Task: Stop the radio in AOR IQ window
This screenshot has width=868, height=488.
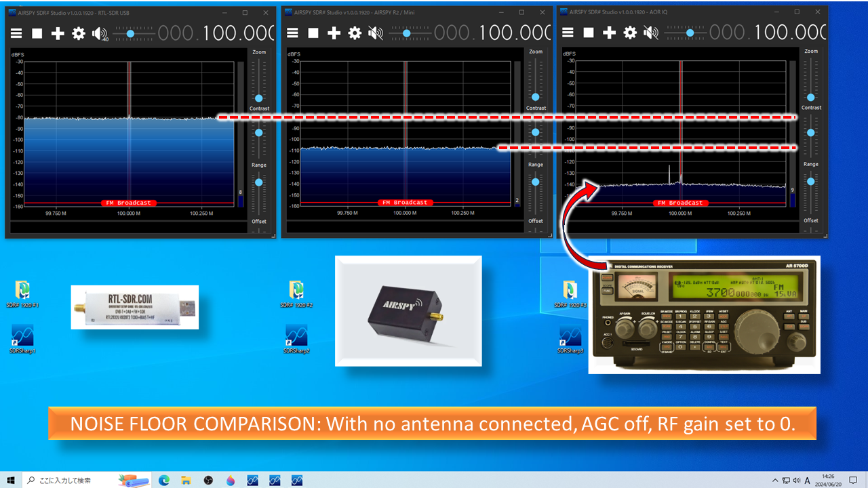Action: [589, 33]
